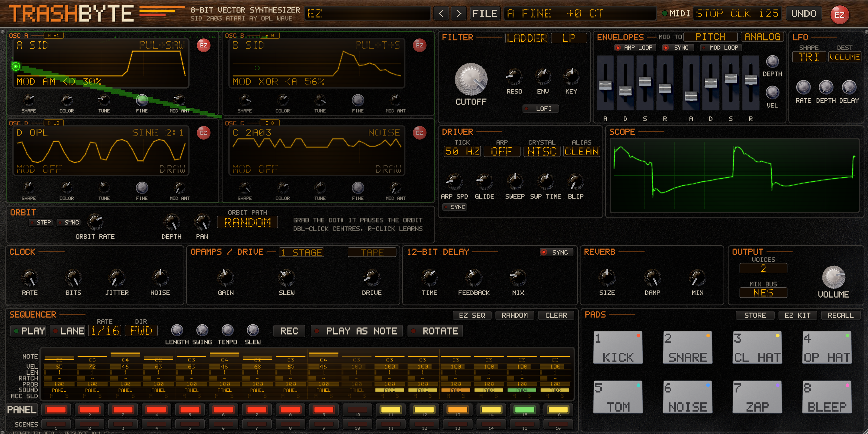The image size is (868, 434).
Task: Click the EZ button on OSC C
Action: 419,133
